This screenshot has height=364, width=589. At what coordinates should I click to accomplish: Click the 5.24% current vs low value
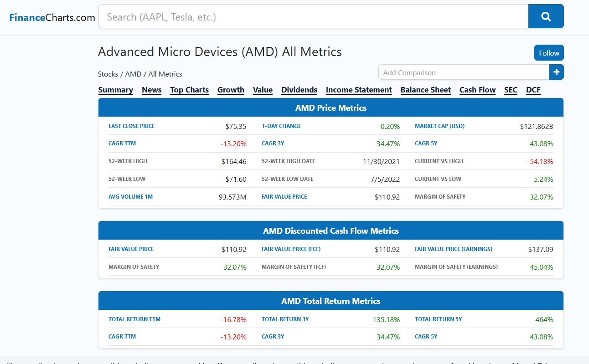pyautogui.click(x=543, y=179)
